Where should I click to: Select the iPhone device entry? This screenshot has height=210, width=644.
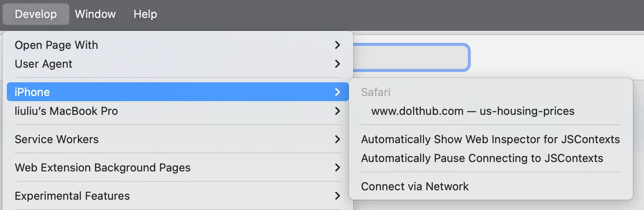click(32, 92)
